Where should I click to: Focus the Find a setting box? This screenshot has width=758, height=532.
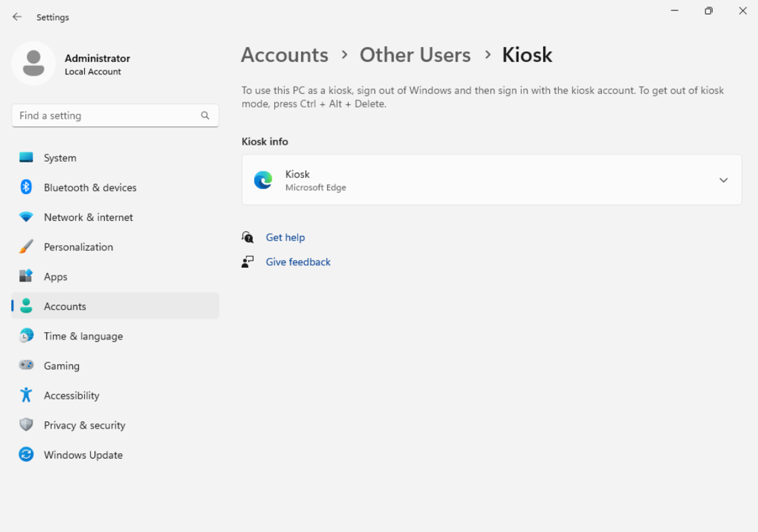click(x=115, y=115)
